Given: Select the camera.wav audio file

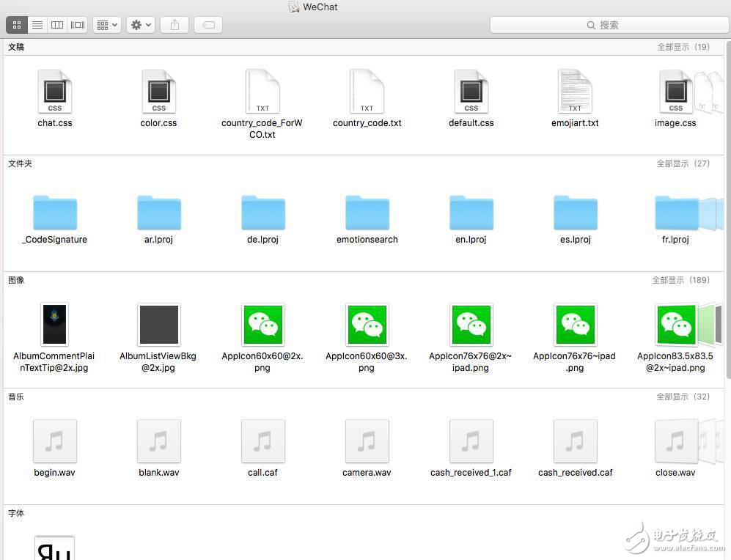Looking at the screenshot, I should (367, 441).
